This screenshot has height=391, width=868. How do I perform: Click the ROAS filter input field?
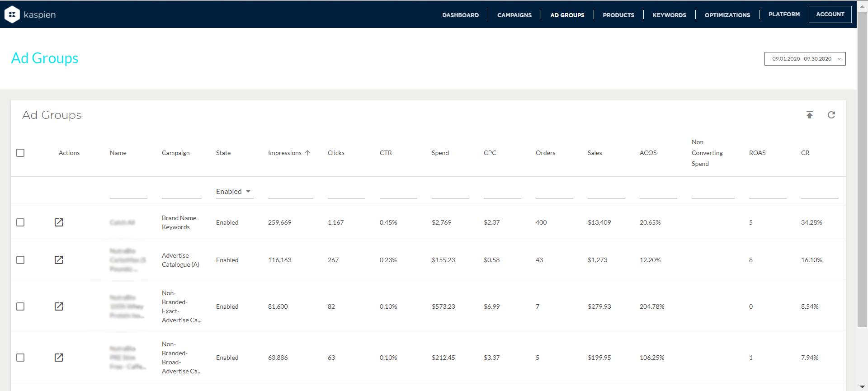click(768, 192)
